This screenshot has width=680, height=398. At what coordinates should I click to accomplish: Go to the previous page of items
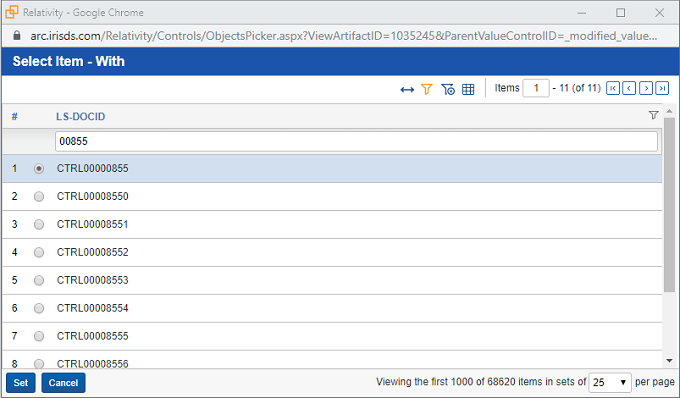629,88
